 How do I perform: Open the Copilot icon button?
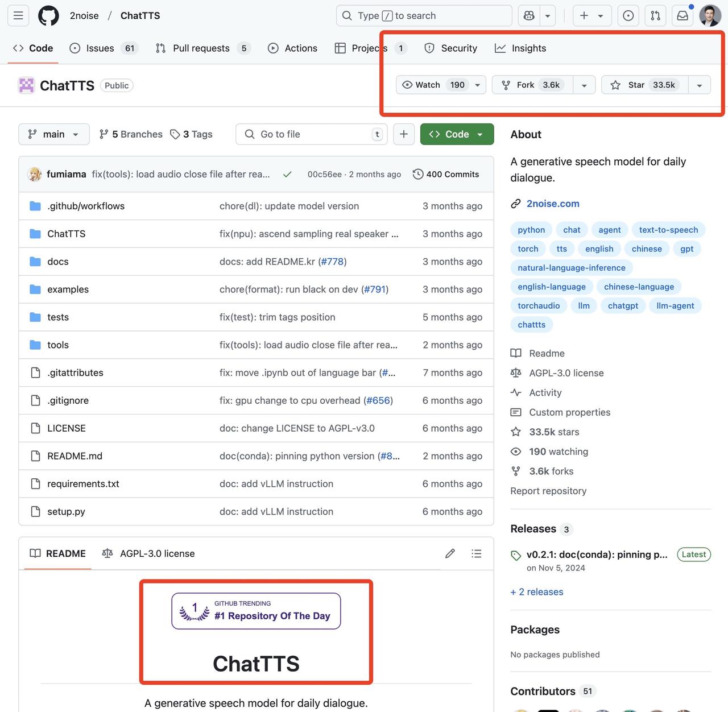(529, 16)
